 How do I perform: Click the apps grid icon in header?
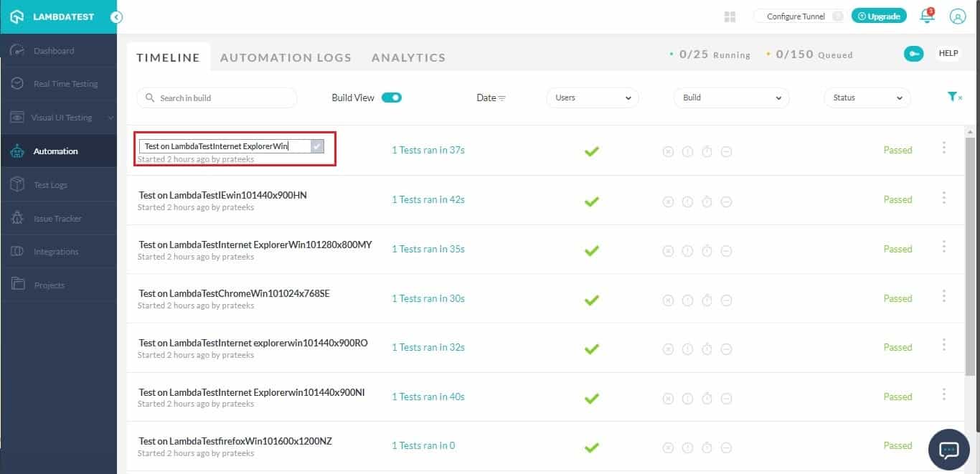pos(730,16)
